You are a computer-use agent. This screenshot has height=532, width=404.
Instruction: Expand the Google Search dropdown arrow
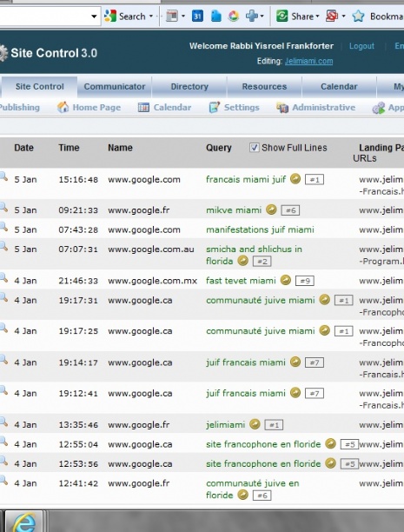[151, 16]
